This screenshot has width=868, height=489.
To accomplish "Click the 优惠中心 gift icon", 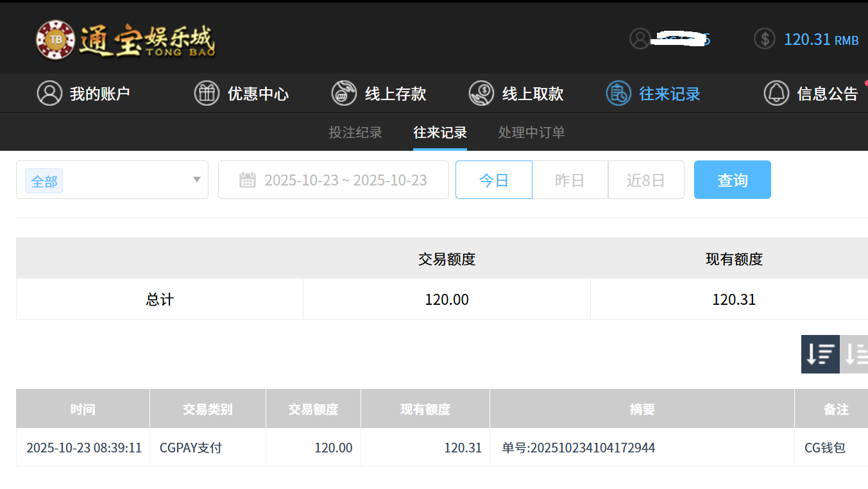I will point(207,93).
